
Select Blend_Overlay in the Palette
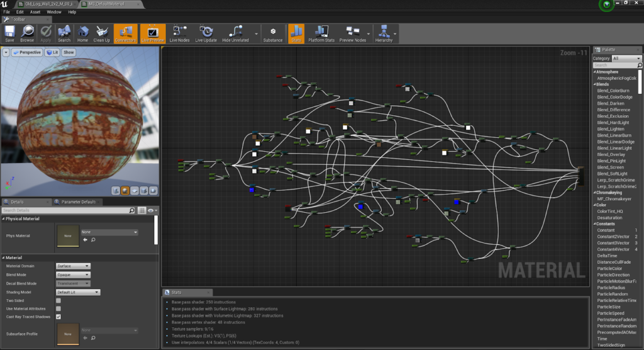611,155
